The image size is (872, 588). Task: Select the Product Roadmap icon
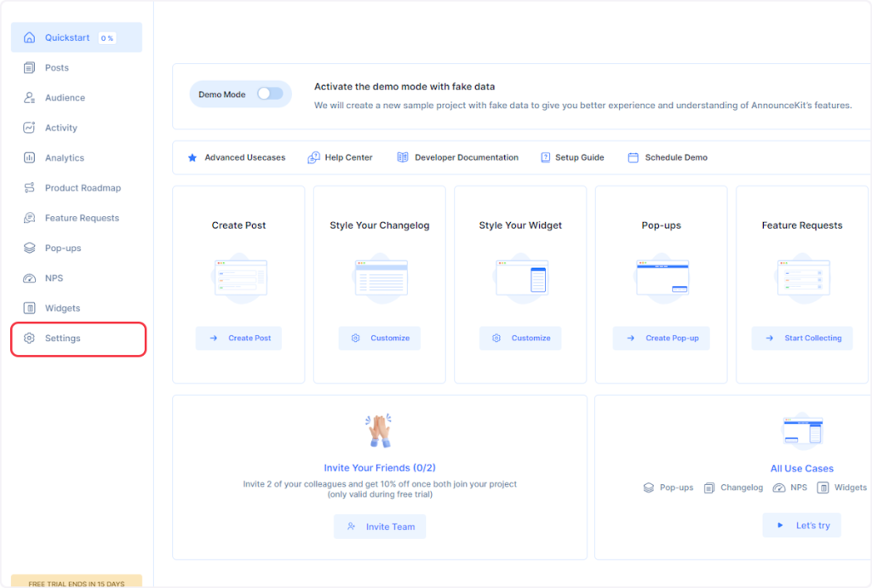[x=29, y=188]
